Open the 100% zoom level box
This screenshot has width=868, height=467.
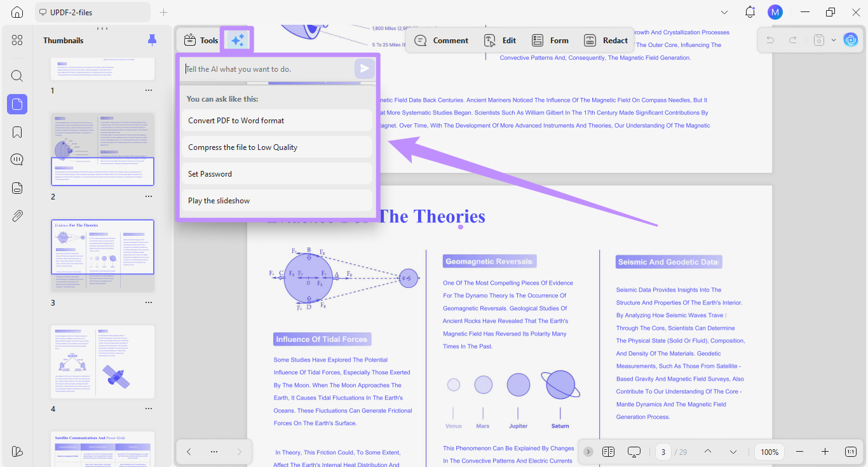(x=770, y=452)
